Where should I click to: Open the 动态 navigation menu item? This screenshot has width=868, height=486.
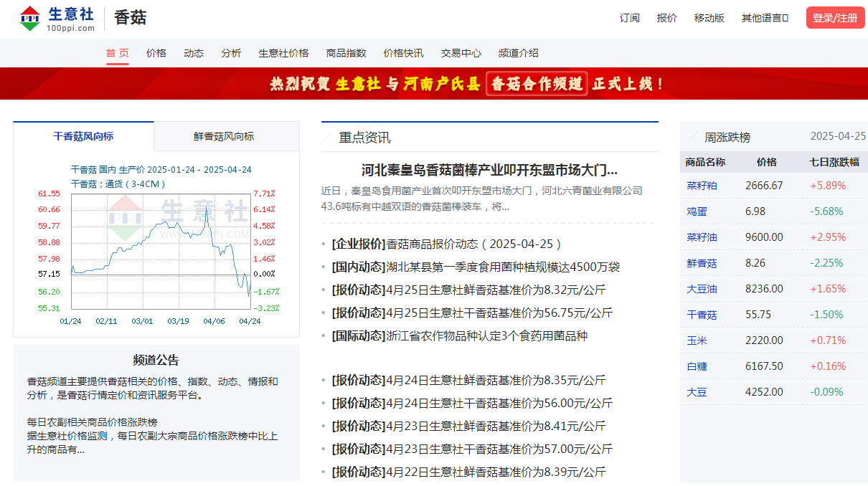(194, 53)
